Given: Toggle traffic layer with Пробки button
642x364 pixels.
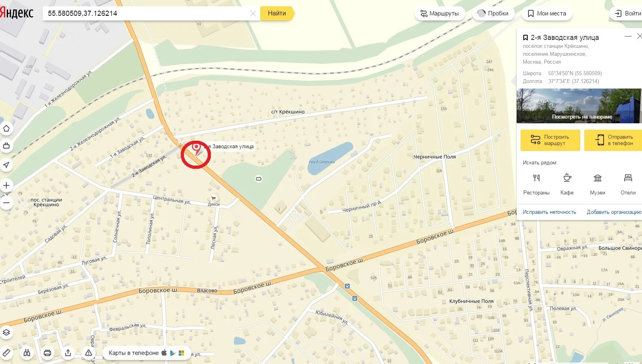Looking at the screenshot, I should tap(493, 13).
